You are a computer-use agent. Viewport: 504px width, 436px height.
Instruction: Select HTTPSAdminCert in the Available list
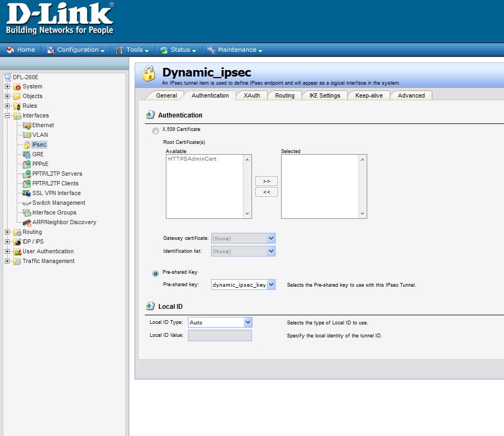192,159
